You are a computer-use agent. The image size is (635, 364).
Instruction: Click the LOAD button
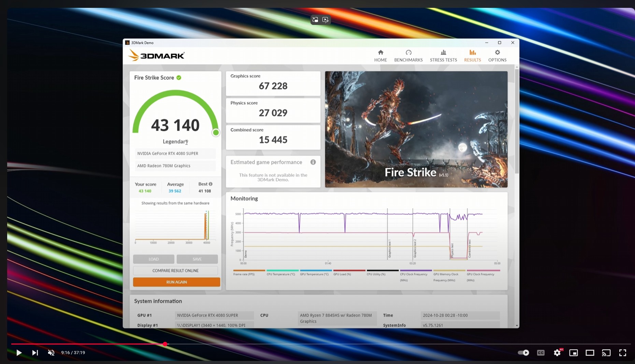[x=154, y=259]
